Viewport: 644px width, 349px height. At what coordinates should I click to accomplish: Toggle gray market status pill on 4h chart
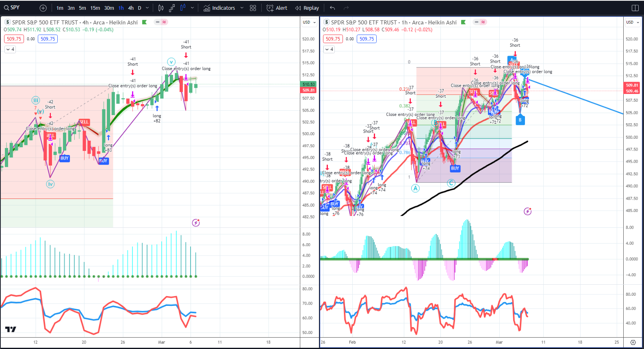point(158,22)
